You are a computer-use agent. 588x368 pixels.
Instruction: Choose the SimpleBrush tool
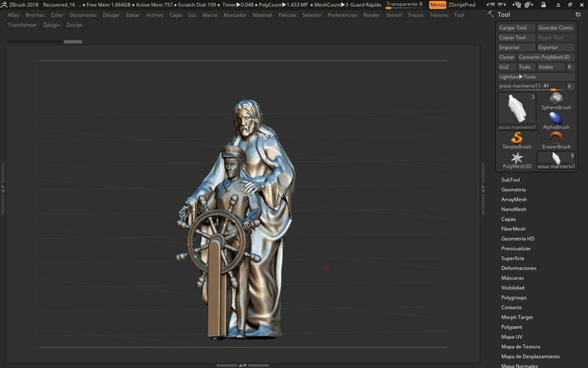coord(517,138)
